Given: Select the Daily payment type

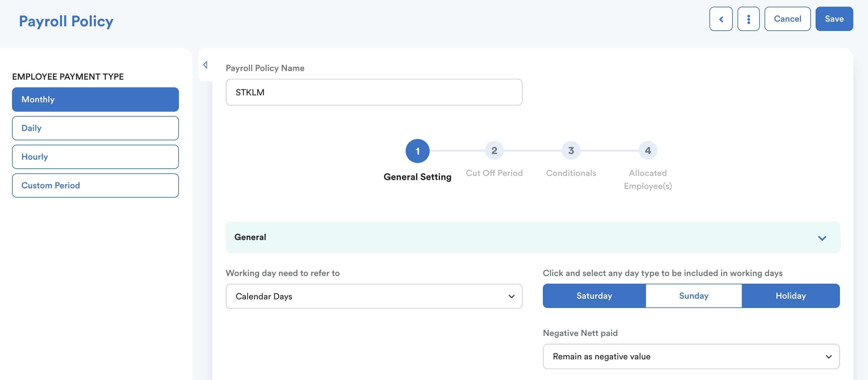Looking at the screenshot, I should point(95,128).
